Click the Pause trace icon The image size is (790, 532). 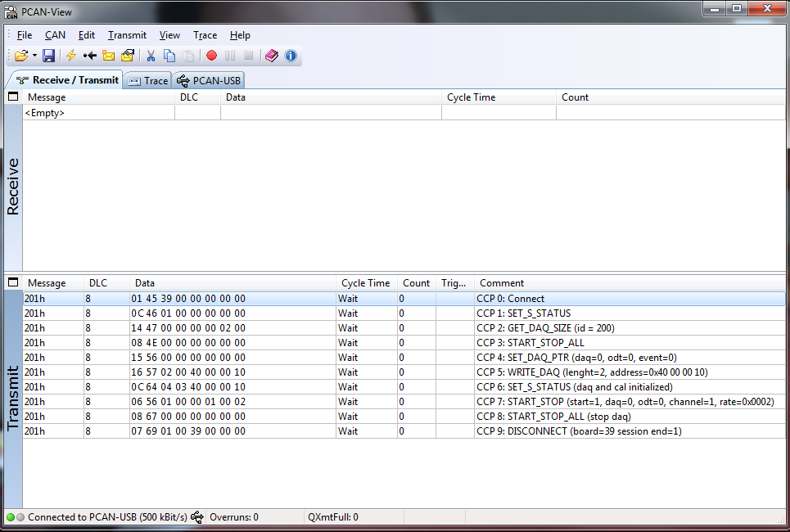pos(230,56)
